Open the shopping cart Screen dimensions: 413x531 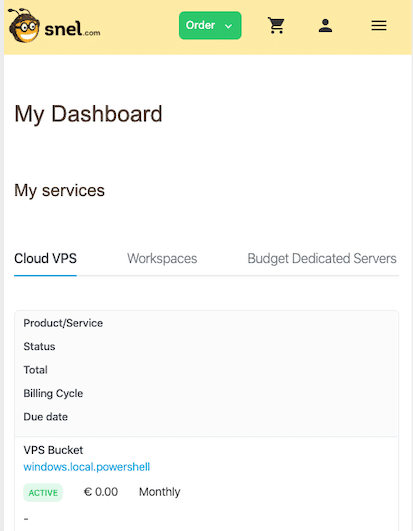[276, 25]
